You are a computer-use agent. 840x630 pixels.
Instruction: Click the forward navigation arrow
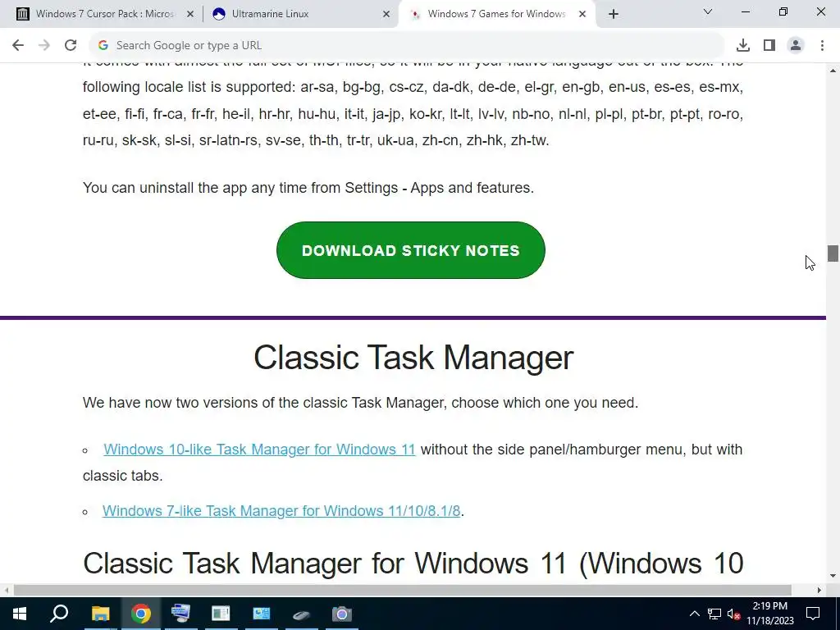pyautogui.click(x=44, y=46)
